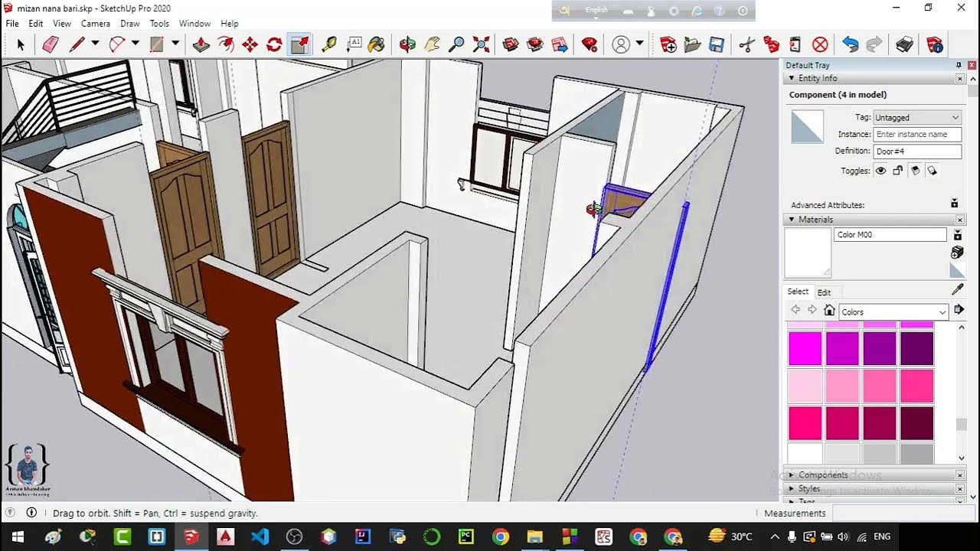Open the Arc tool dropdown arrow
Viewport: 980px width, 551px height.
click(x=135, y=44)
